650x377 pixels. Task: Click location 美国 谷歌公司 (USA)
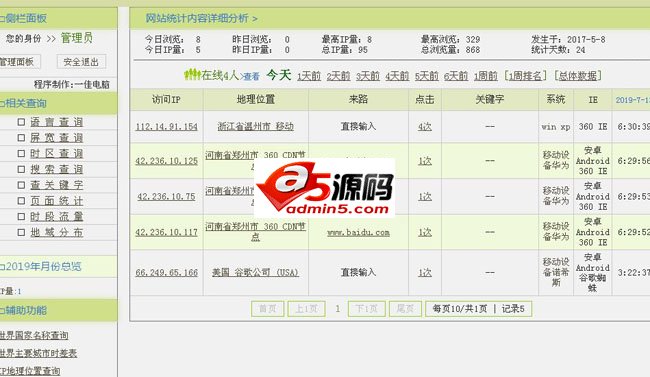pos(255,272)
